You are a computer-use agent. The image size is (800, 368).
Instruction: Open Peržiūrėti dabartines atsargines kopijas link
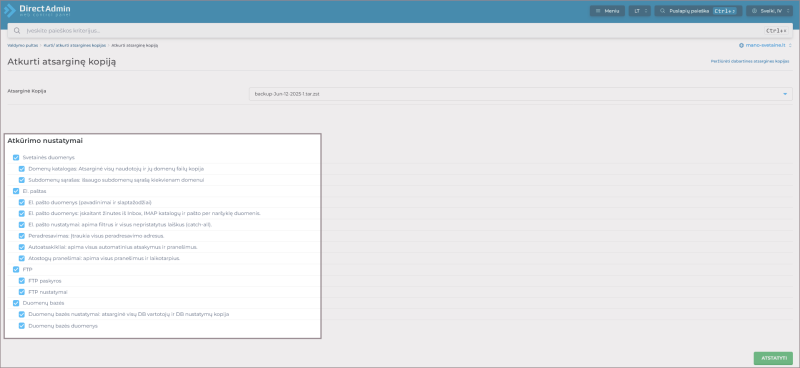tap(750, 61)
